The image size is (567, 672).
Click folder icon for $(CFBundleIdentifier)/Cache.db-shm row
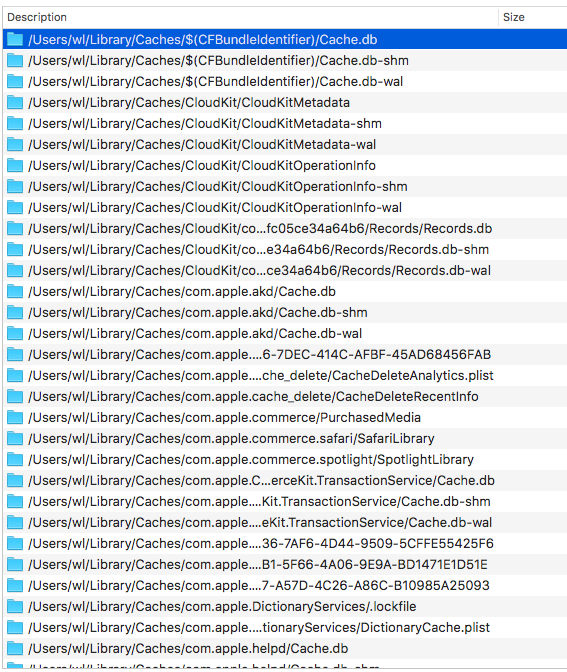[15, 60]
